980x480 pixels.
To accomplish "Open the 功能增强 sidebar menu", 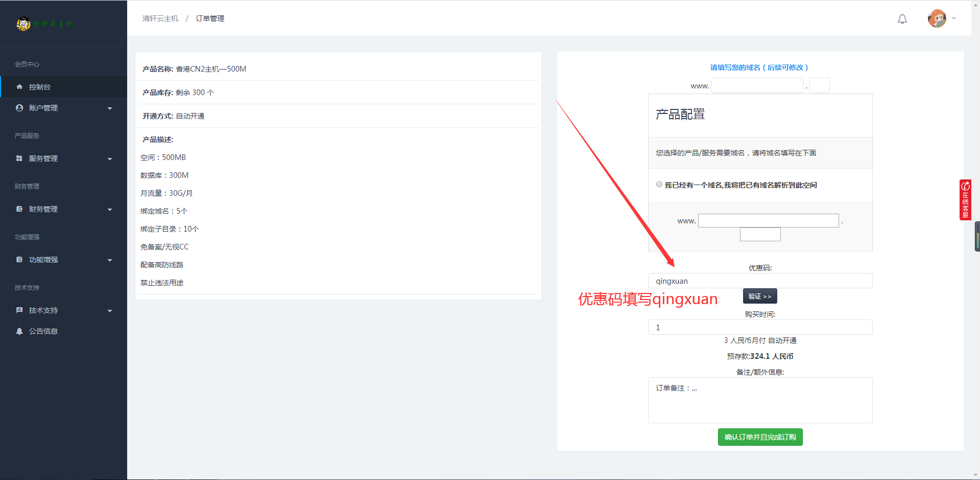I will tap(43, 260).
